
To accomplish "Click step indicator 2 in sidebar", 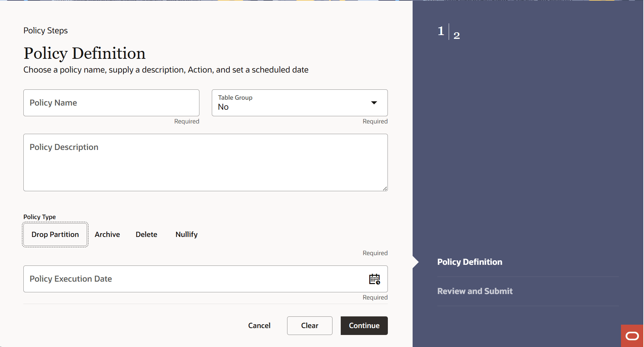I will tap(457, 34).
